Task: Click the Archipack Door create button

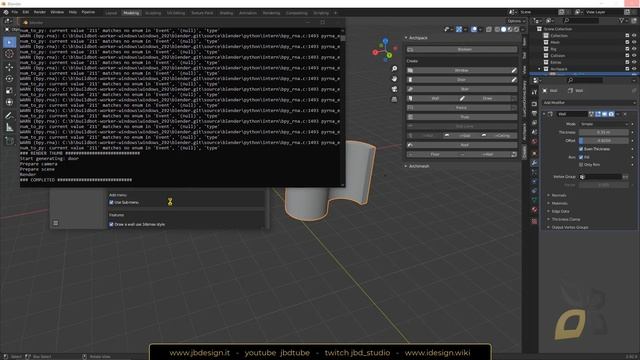Action: [458, 80]
